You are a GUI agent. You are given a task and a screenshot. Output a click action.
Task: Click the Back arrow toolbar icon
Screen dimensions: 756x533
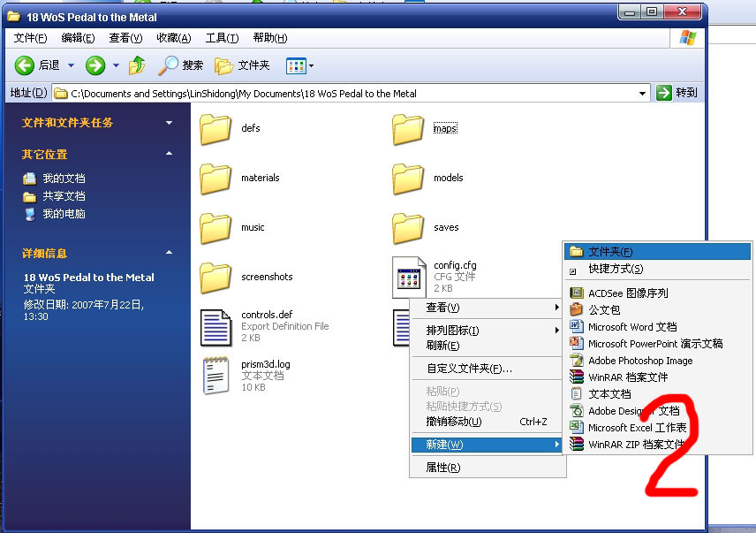tap(25, 65)
